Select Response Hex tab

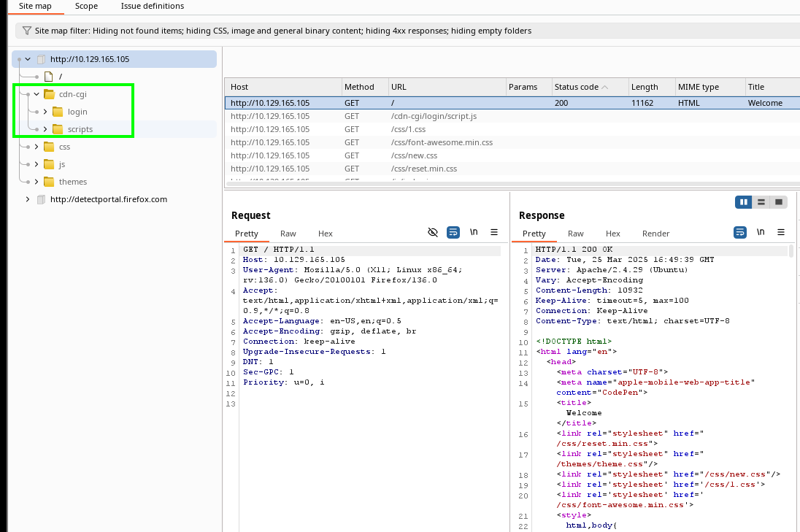pos(612,234)
